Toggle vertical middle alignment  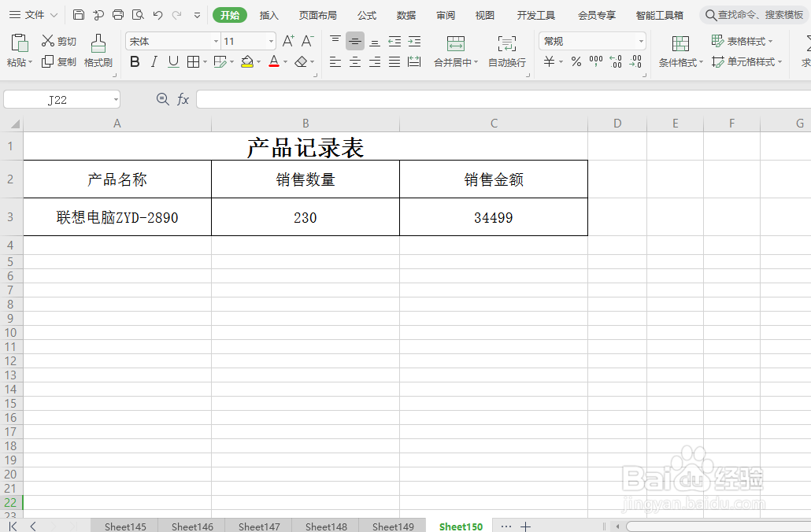point(355,41)
